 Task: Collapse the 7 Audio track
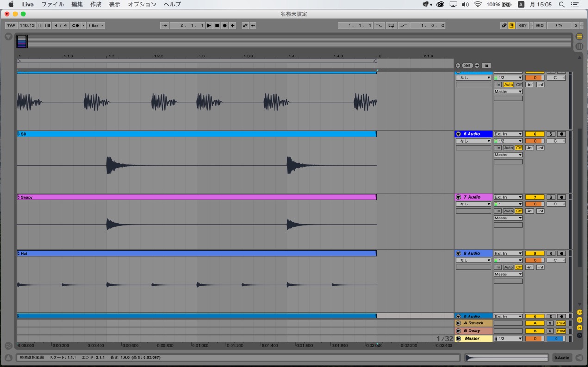pyautogui.click(x=458, y=197)
